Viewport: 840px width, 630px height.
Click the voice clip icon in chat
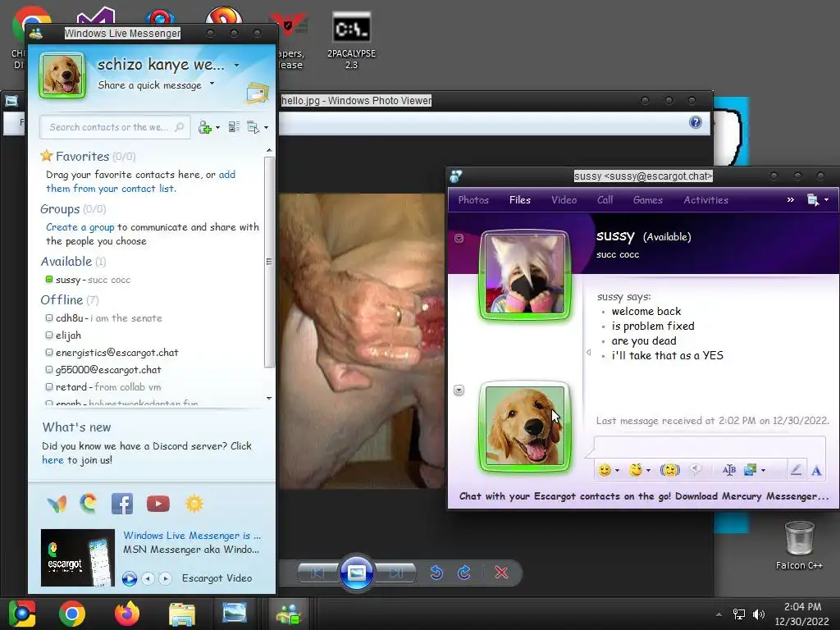pos(696,470)
